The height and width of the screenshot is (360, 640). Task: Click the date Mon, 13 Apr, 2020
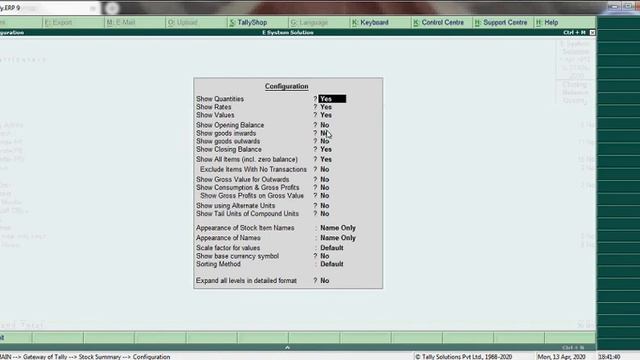[x=561, y=357]
